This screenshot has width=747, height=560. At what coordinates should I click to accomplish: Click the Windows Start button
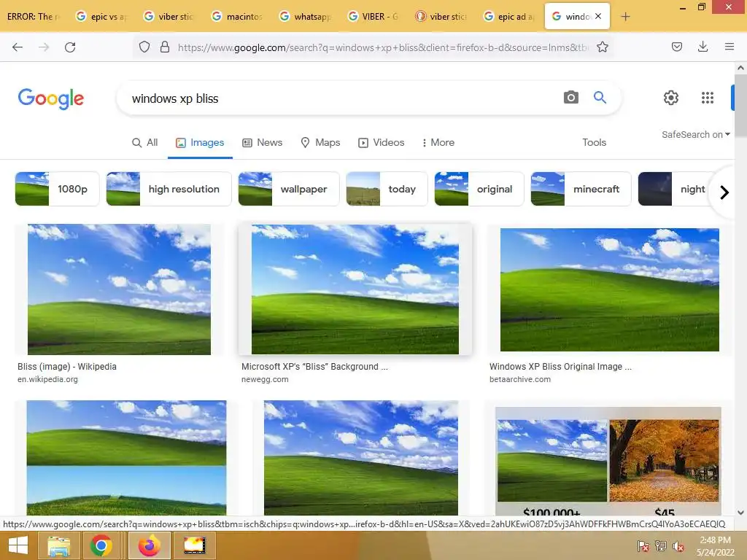18,545
